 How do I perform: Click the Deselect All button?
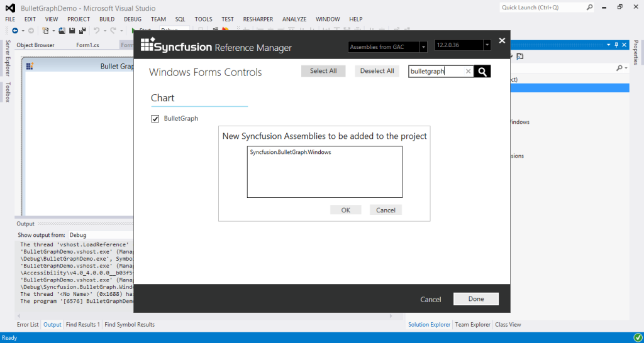click(x=377, y=71)
